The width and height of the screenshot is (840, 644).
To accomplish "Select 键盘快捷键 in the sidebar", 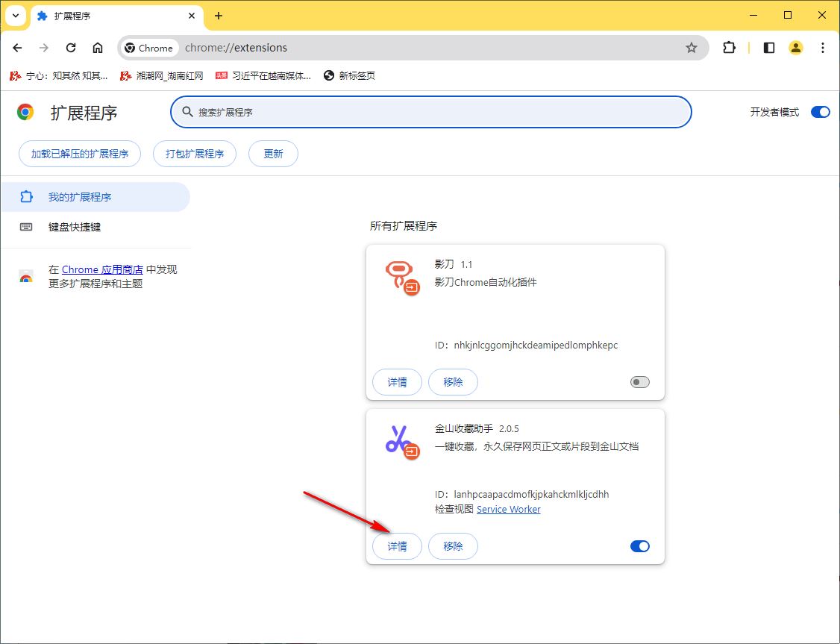I will pos(95,227).
